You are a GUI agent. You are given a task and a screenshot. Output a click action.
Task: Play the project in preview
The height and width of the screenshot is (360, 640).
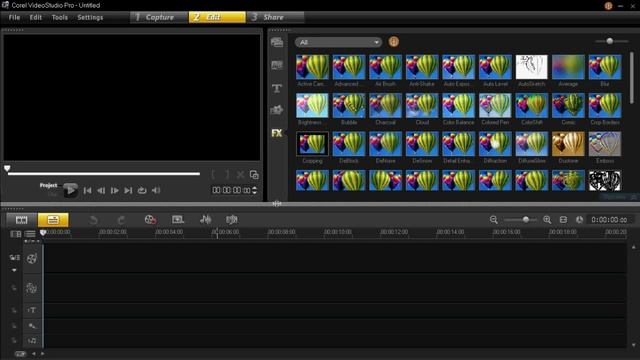70,190
